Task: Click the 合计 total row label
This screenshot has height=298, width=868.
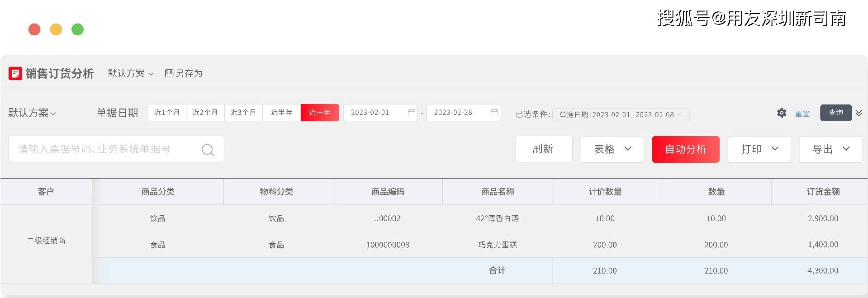Action: point(497,270)
